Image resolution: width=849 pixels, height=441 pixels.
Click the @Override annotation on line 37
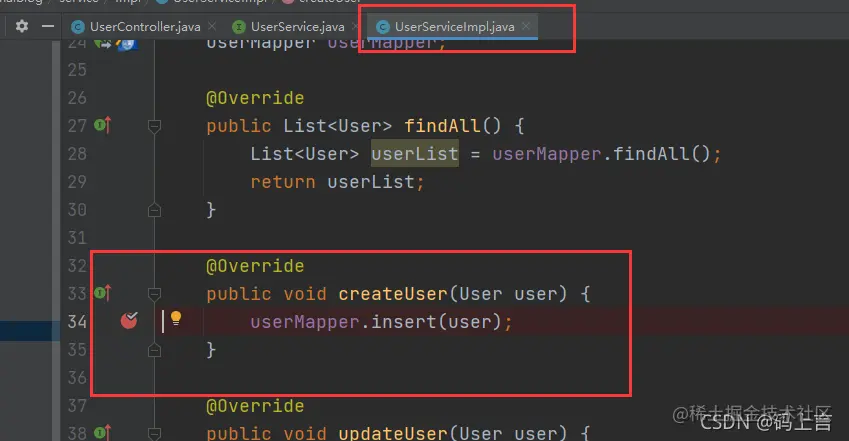pyautogui.click(x=255, y=406)
